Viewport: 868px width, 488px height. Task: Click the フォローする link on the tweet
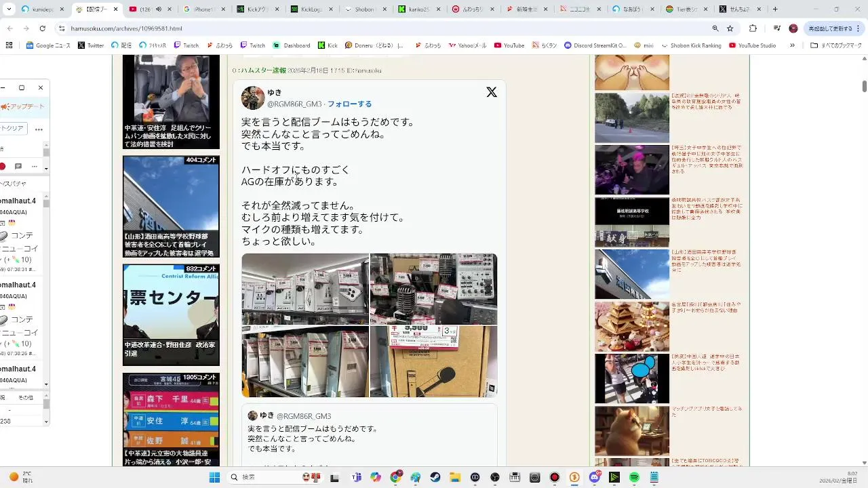tap(350, 104)
